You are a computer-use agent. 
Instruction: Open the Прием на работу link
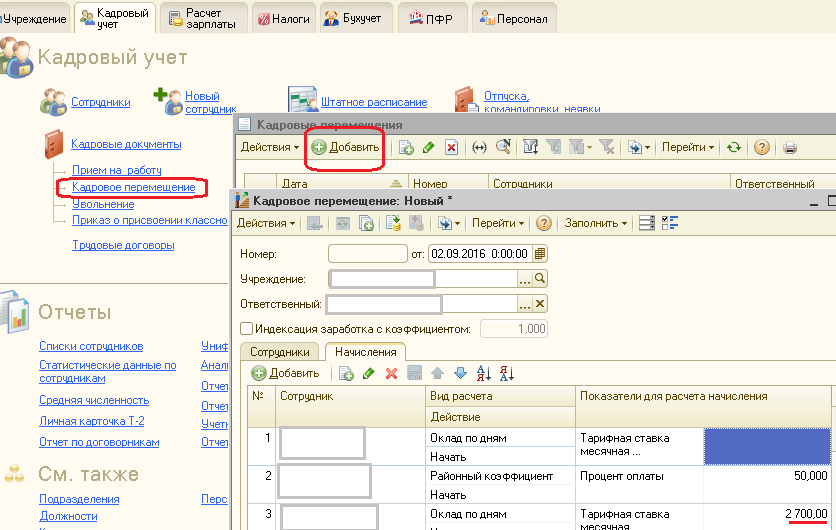(117, 170)
